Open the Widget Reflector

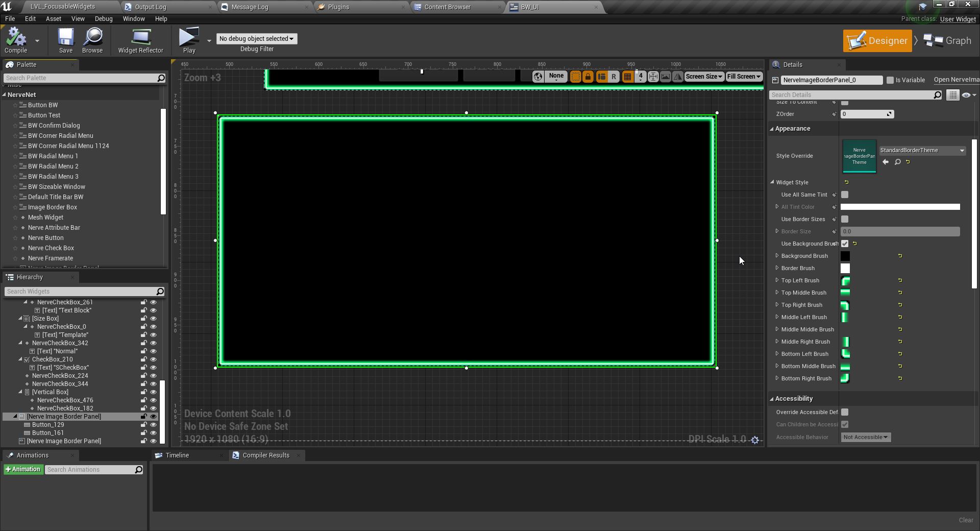pos(140,40)
